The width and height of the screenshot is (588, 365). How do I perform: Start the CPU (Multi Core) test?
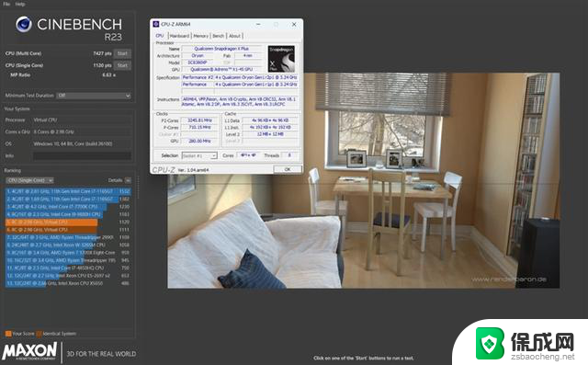pyautogui.click(x=122, y=53)
